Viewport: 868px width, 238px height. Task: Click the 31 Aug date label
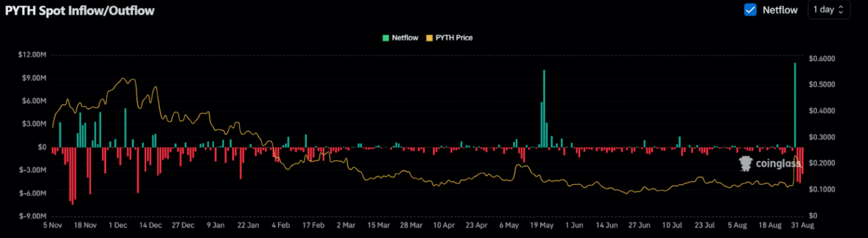tap(803, 225)
